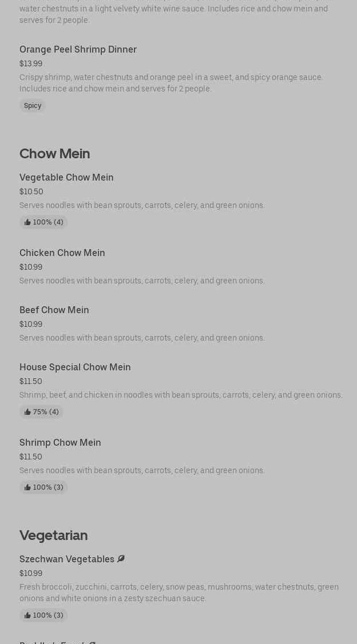Screen dimensions: 357x644
Task: Click the thumbs-up icon under Vegetable Chow Mein
Action: coord(27,222)
